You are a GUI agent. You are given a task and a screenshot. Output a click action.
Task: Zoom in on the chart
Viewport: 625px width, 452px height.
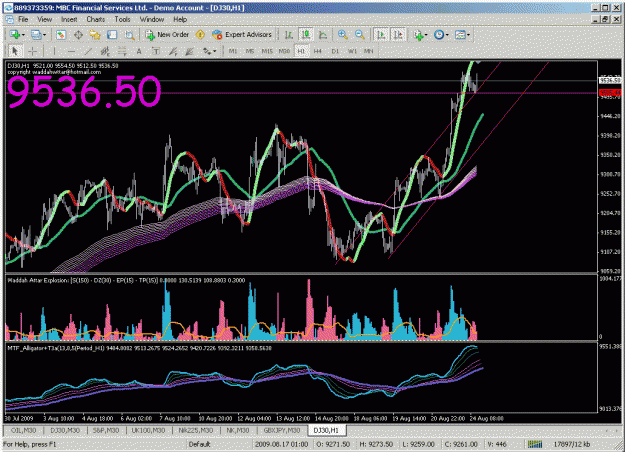[342, 35]
